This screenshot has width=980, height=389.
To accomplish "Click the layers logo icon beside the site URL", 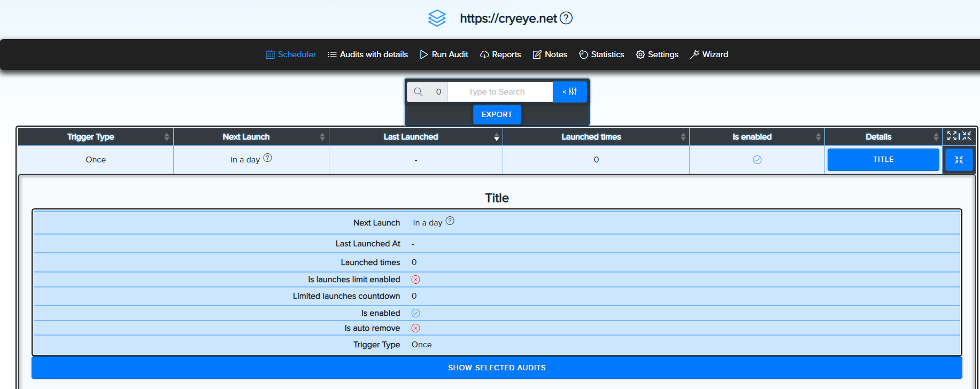I will [437, 18].
